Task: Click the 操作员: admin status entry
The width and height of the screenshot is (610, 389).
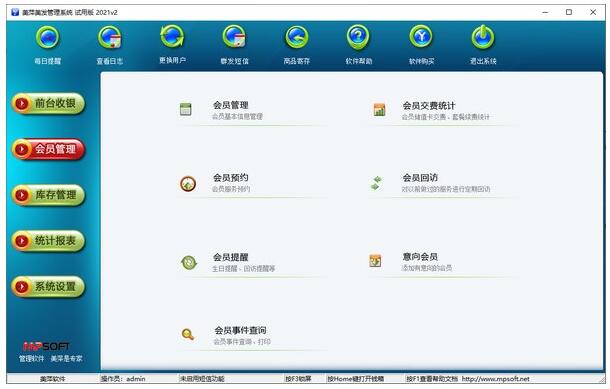Action: coord(123,378)
